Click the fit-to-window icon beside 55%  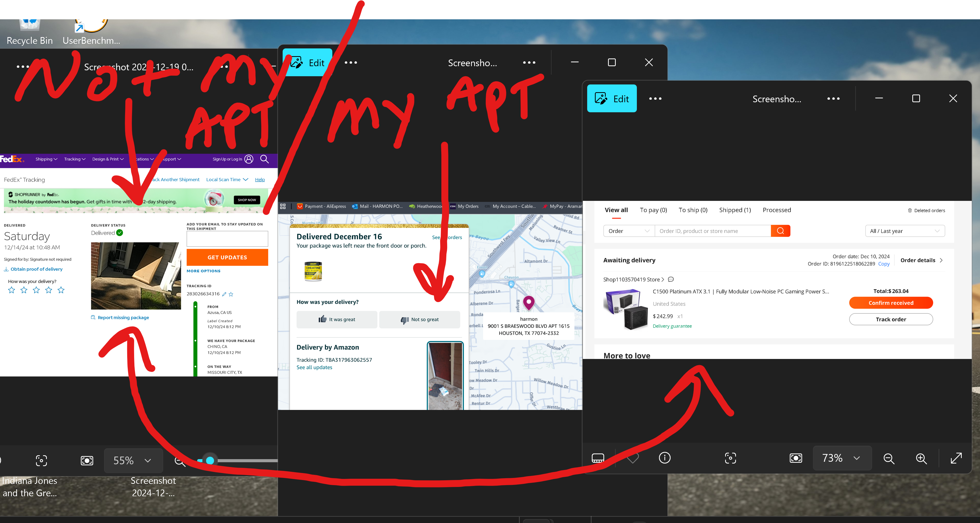point(87,461)
